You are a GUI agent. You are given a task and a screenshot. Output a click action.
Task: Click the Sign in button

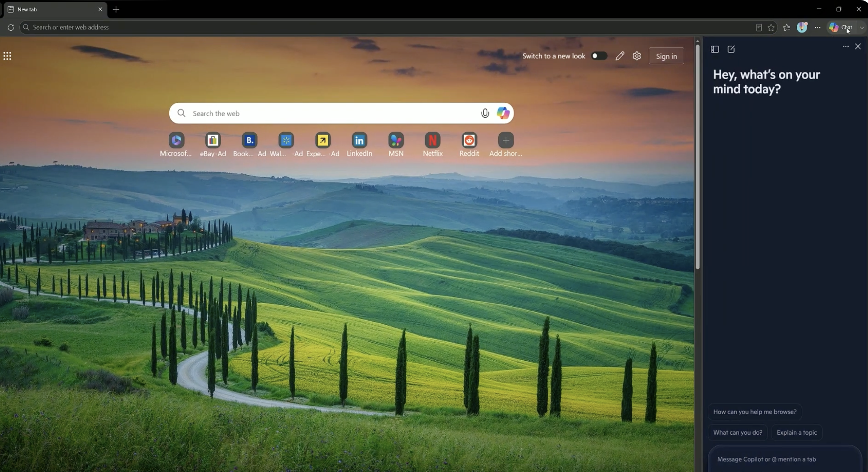click(666, 56)
